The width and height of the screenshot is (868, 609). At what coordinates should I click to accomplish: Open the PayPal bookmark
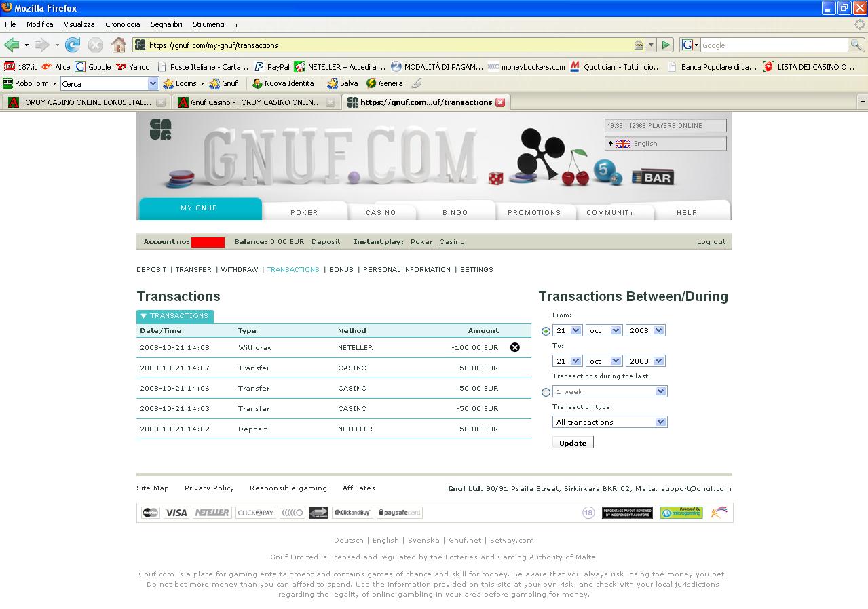pyautogui.click(x=271, y=67)
